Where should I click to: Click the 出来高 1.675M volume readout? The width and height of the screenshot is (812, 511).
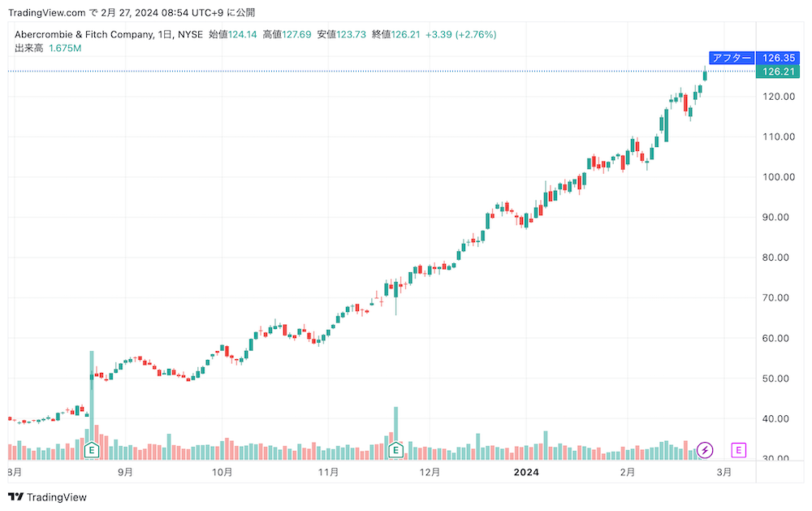tap(48, 48)
